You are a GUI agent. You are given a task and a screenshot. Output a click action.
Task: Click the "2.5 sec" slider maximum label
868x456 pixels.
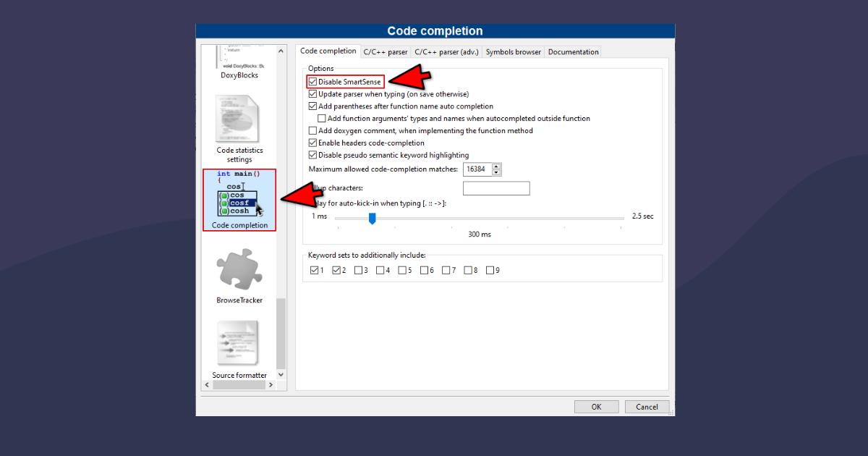[x=642, y=216]
